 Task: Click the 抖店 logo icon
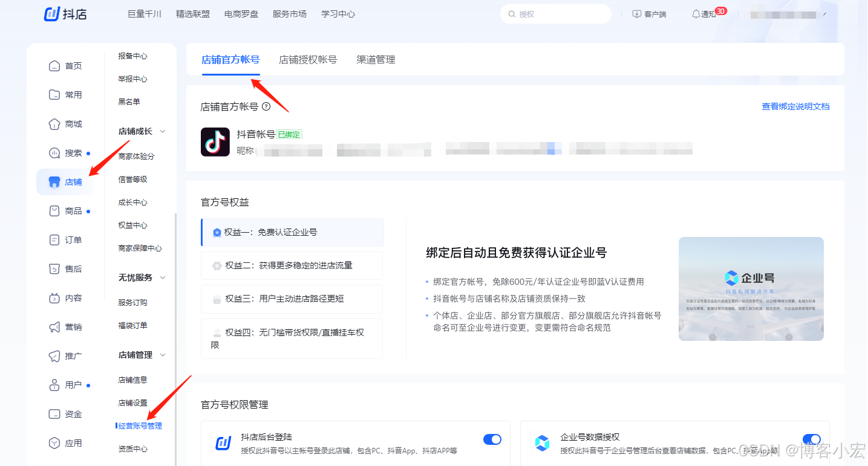52,13
